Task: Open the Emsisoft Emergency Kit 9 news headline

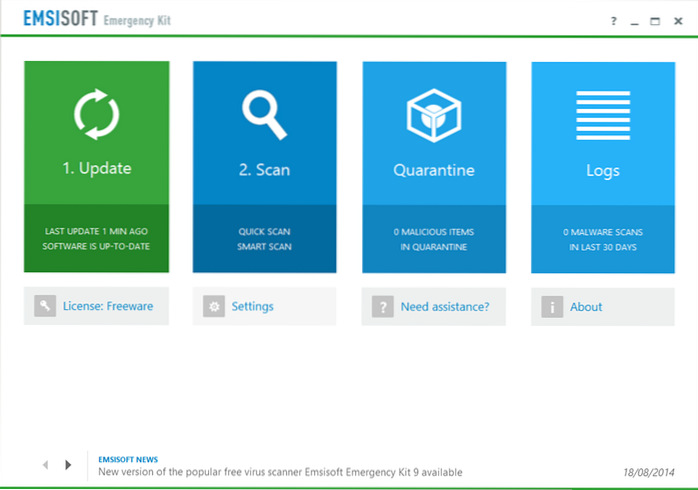Action: 279,472
